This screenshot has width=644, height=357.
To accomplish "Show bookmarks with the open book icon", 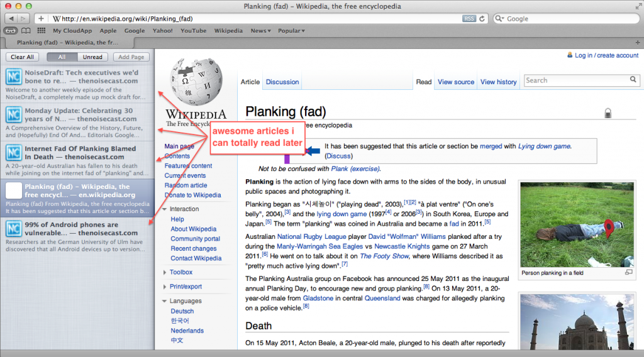I will click(26, 31).
